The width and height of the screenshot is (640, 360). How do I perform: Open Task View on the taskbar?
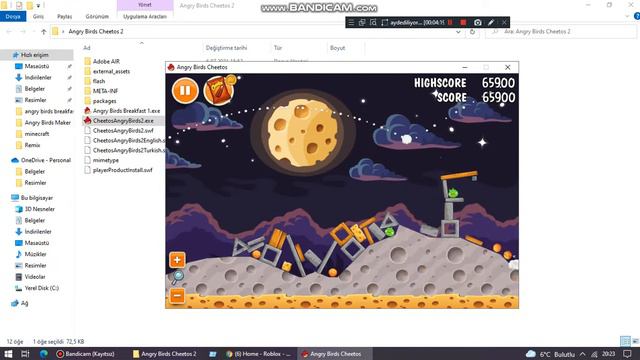(x=25, y=354)
